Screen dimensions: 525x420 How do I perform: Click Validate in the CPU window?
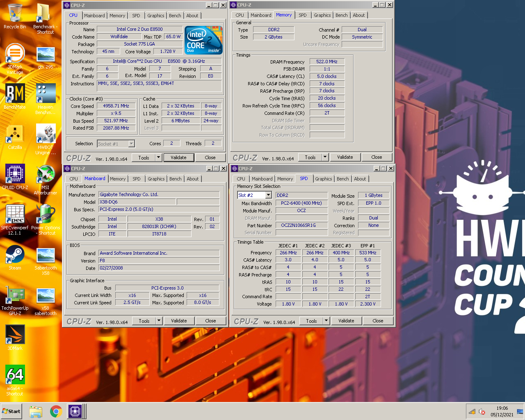point(178,157)
